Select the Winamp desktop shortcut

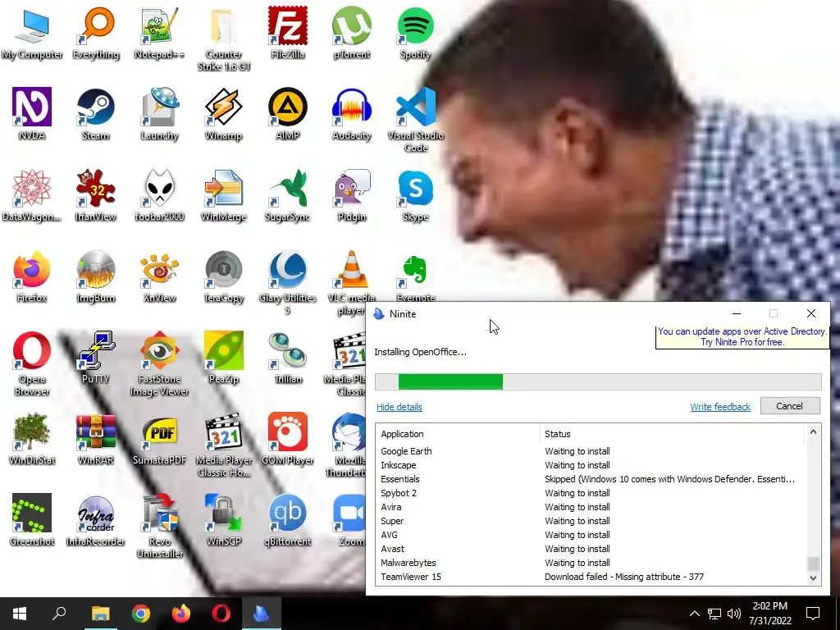pyautogui.click(x=223, y=114)
